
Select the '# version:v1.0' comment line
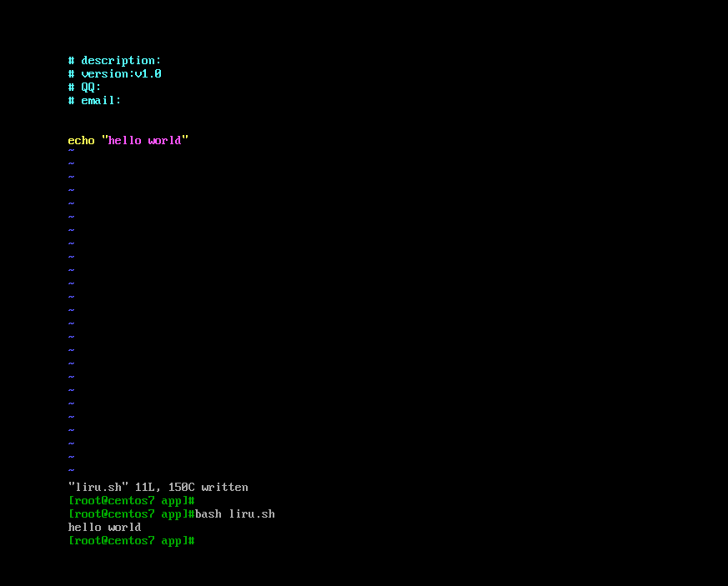[115, 74]
